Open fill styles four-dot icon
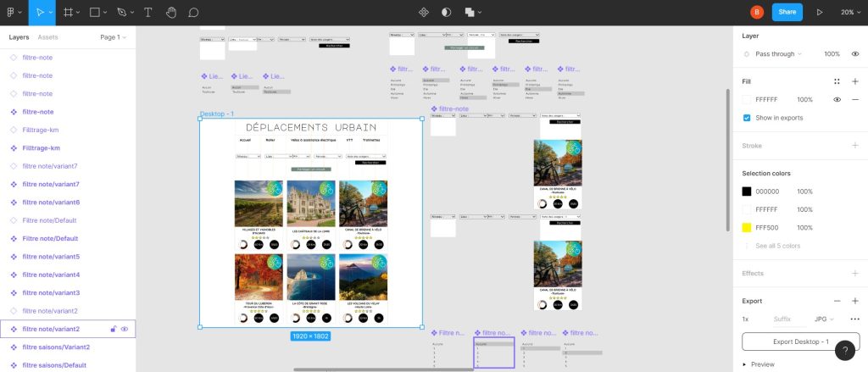Screen dimensions: 868x372 pyautogui.click(x=837, y=81)
